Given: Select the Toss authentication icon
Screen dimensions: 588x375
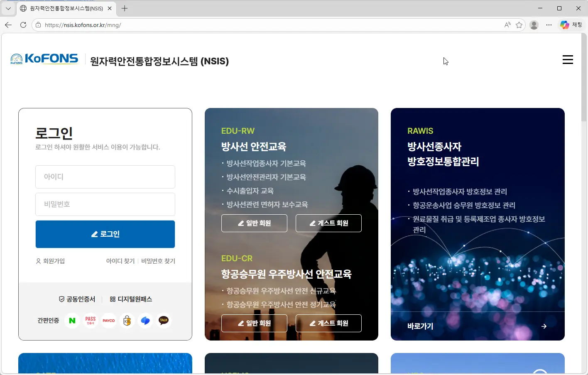Looking at the screenshot, I should click(x=145, y=320).
